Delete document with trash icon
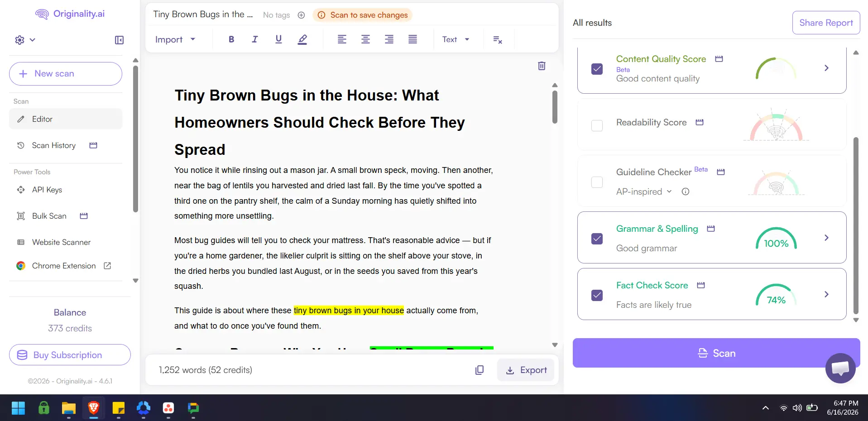This screenshot has height=421, width=868. (542, 66)
